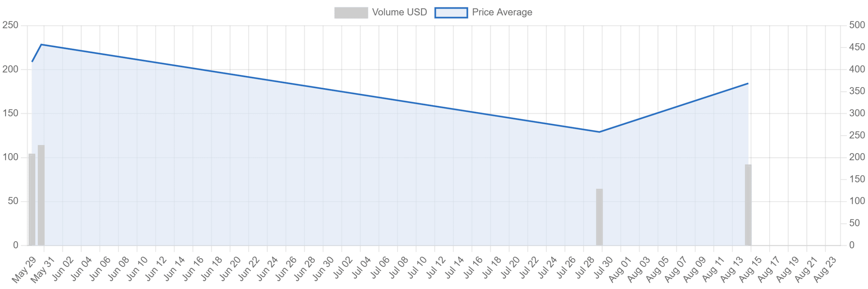Viewport: 868px width, 289px height.
Task: Click the right axis value 150
Action: click(857, 179)
